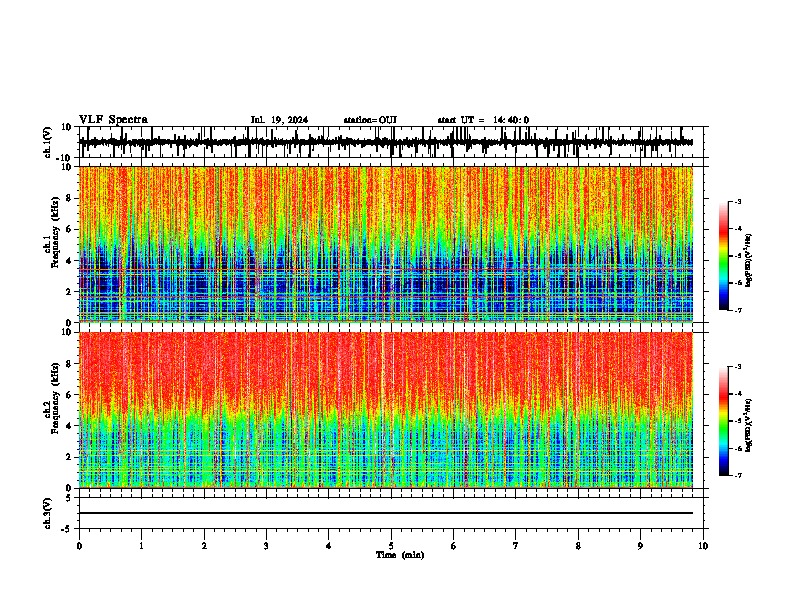Click the ch.1 color bar "log(PSD)" label

click(749, 260)
